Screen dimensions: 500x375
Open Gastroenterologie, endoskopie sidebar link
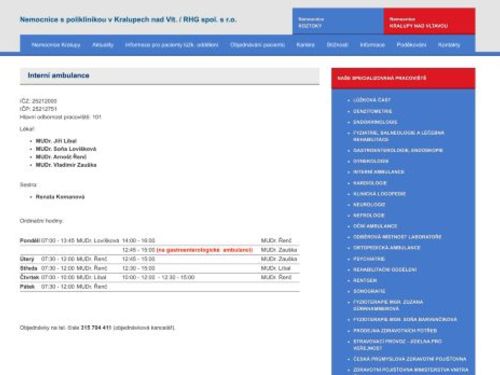tap(398, 150)
